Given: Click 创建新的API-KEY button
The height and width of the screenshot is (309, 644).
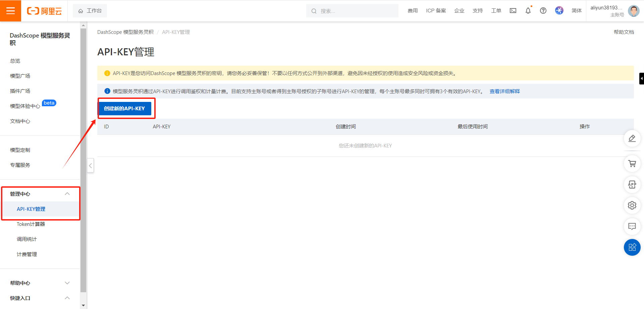Looking at the screenshot, I should (124, 108).
